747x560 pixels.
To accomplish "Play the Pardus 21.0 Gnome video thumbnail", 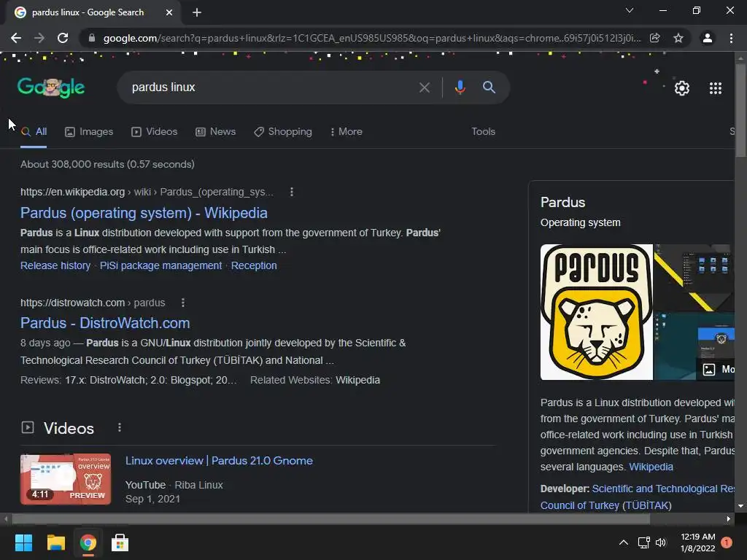I will 66,479.
